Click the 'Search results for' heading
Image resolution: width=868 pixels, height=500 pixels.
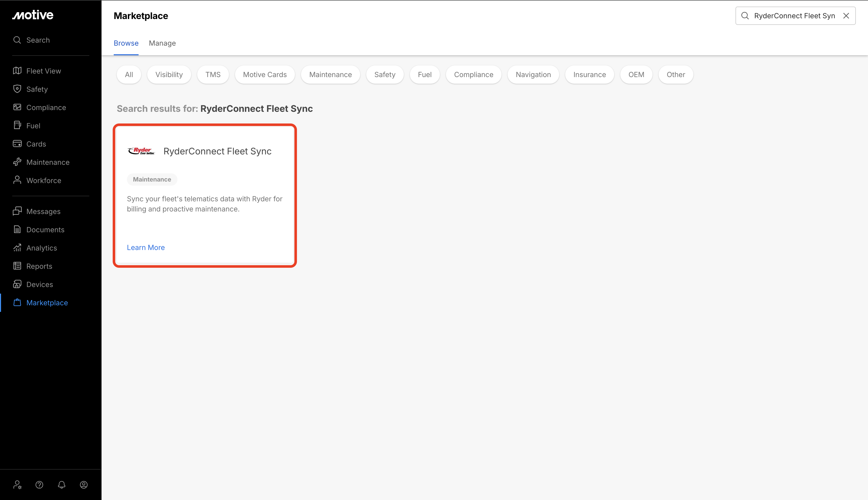tap(214, 109)
